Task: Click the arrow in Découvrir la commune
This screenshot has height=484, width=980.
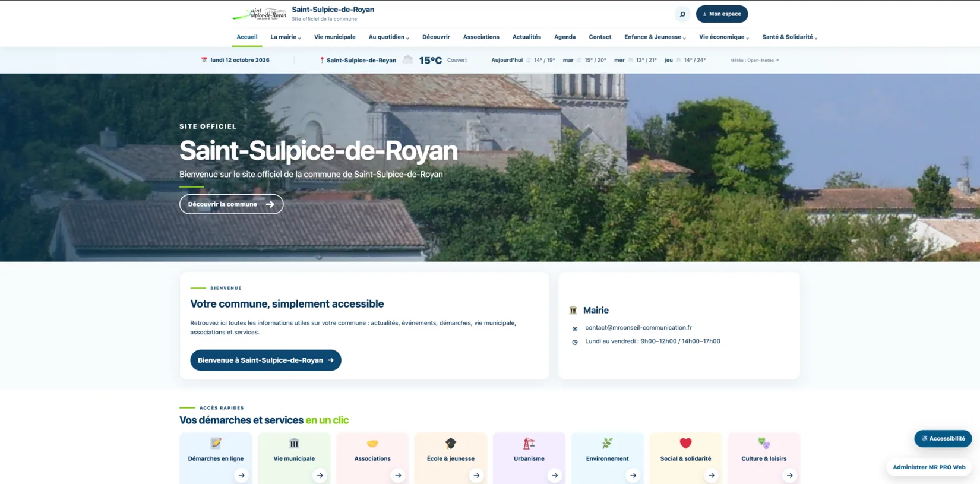Action: point(270,204)
